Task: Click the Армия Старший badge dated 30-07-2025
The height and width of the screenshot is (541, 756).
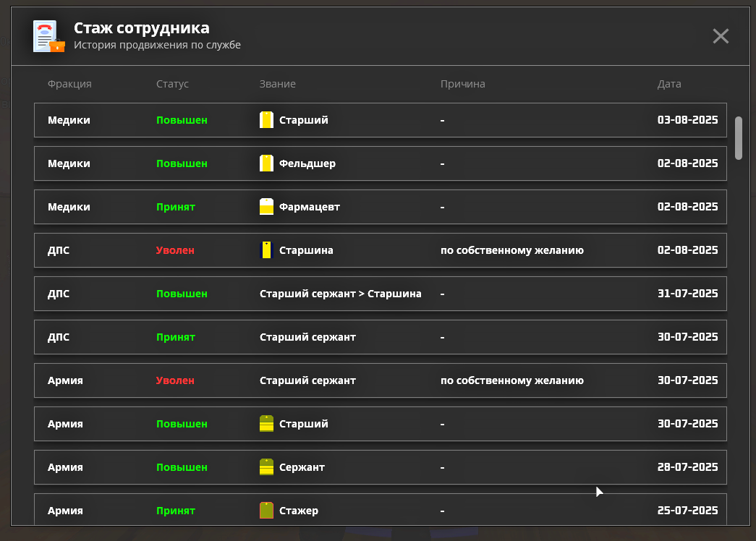Action: 267,424
